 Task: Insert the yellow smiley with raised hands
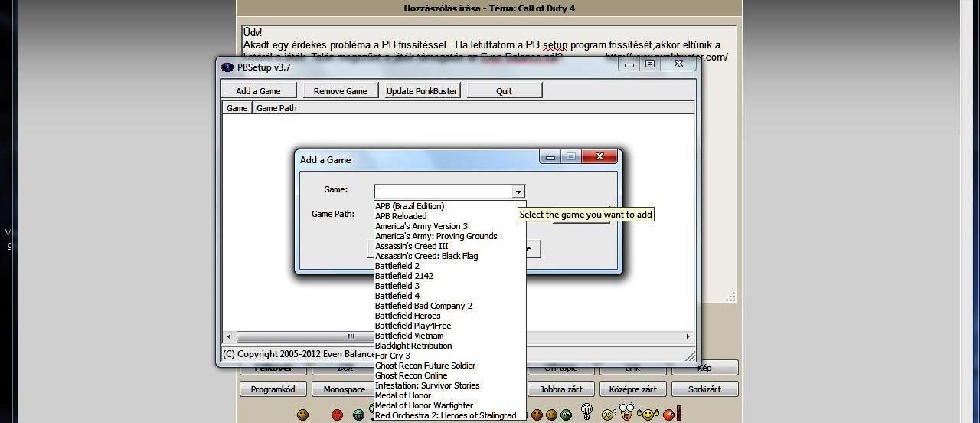[648, 415]
